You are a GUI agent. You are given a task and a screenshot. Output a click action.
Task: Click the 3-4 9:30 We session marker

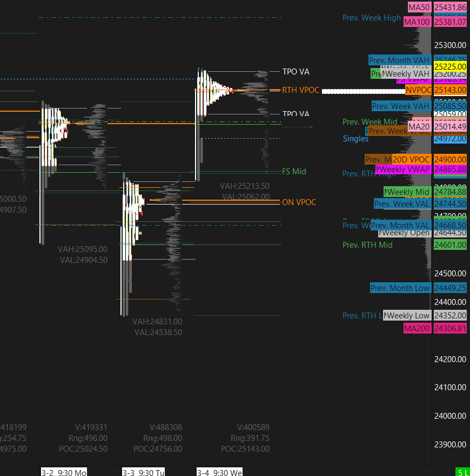219,472
